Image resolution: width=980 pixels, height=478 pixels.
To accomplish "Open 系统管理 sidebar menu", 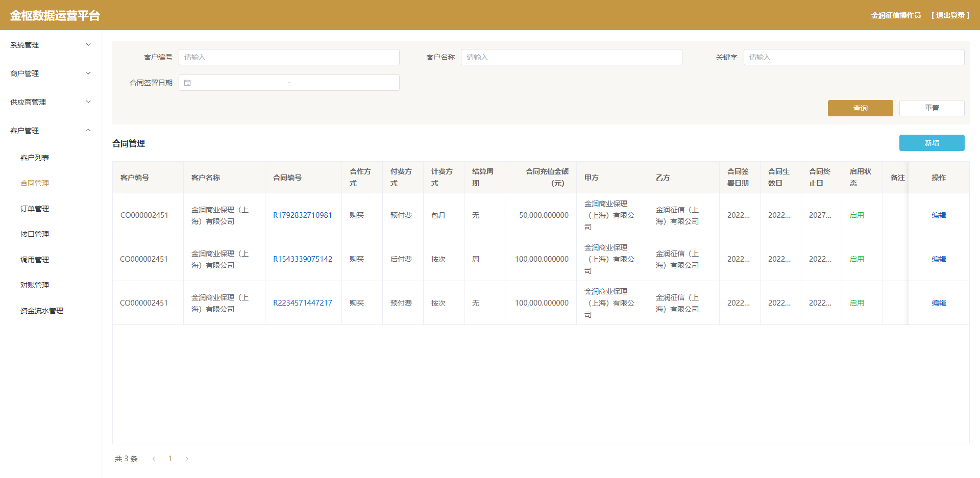I will pos(51,45).
